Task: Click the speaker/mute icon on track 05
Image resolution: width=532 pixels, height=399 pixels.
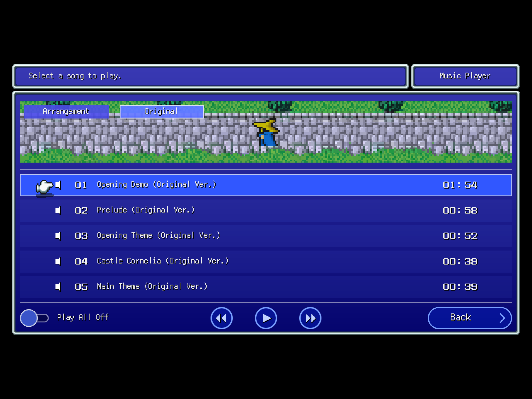Action: click(58, 287)
